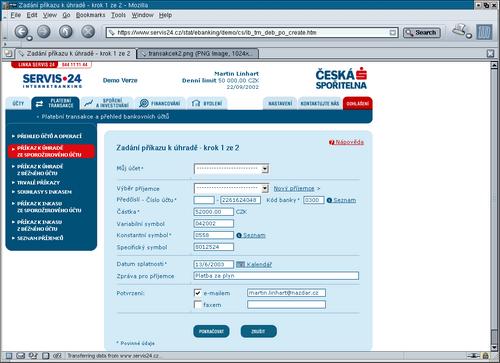Expand the Můj účet dropdown
500x363 pixels.
tap(231, 169)
